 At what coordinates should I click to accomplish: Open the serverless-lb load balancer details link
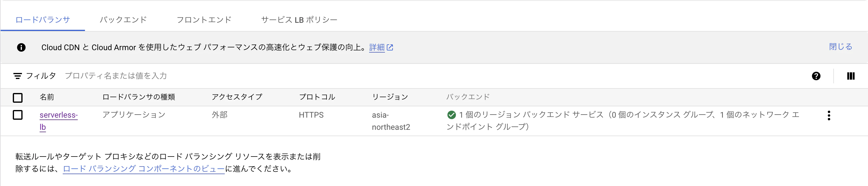[x=58, y=115]
